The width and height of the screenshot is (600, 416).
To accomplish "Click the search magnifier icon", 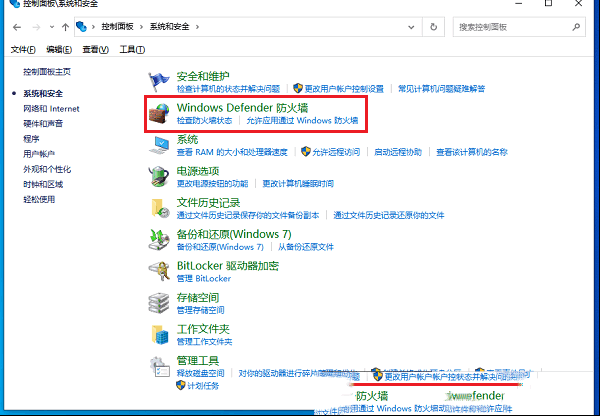I will tap(576, 27).
